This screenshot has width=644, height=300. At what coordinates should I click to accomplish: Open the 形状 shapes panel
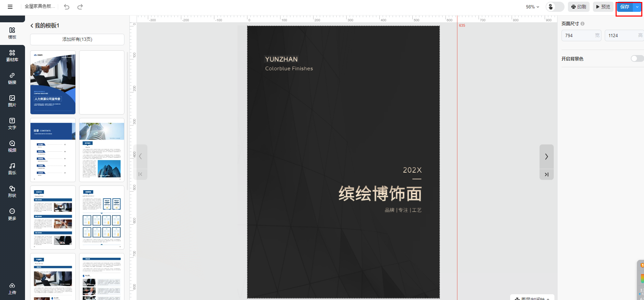[12, 192]
